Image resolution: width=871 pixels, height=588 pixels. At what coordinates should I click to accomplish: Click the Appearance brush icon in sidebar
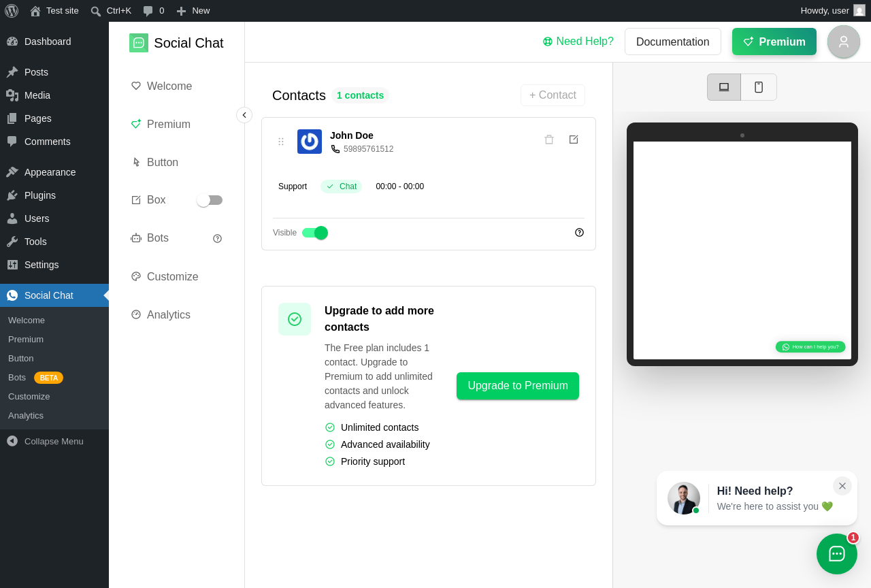[12, 172]
